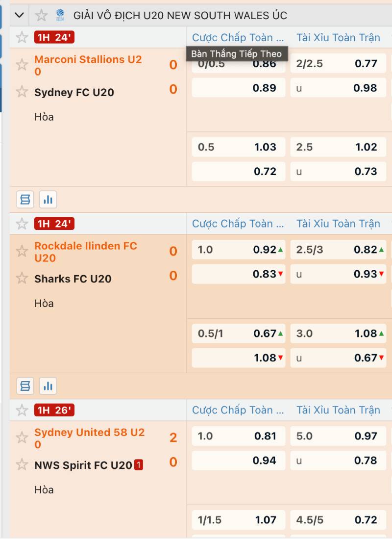Star the Sharks FC U20 team

tap(22, 278)
